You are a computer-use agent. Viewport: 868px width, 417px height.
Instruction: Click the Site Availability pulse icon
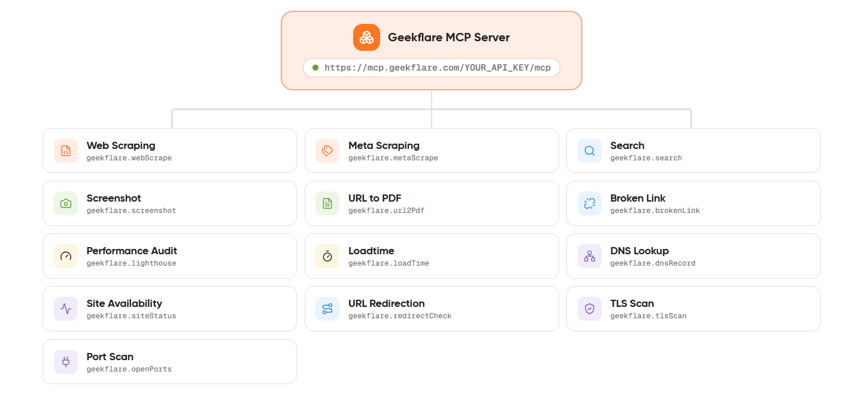(66, 309)
